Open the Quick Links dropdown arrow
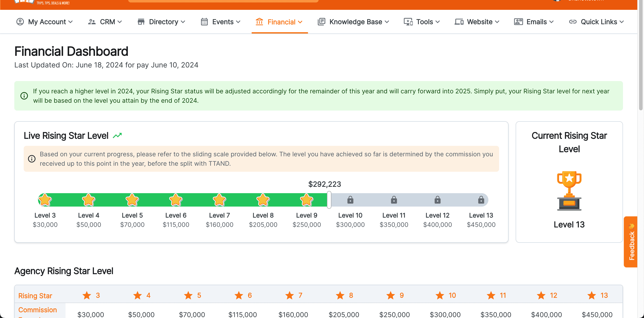This screenshot has width=644, height=318. click(622, 22)
